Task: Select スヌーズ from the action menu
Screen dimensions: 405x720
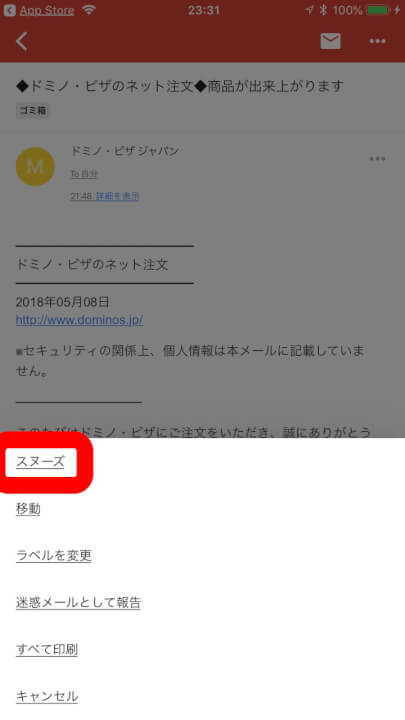Action: pos(40,462)
